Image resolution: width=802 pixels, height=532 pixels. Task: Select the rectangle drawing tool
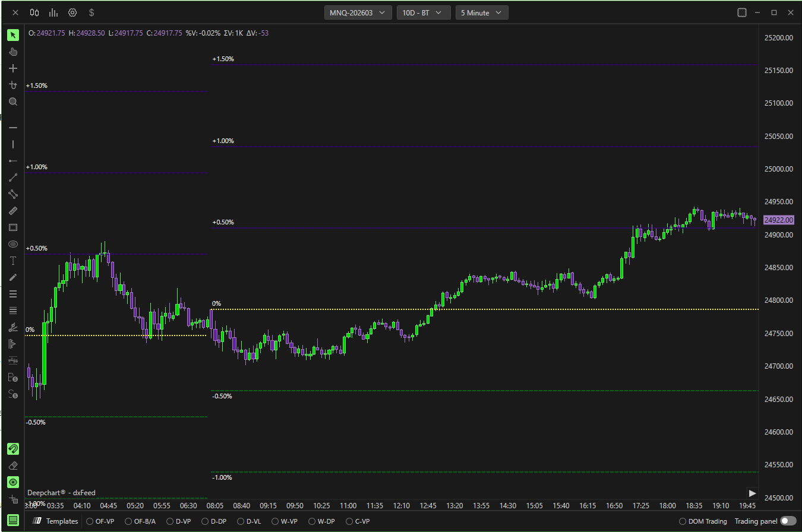[13, 227]
